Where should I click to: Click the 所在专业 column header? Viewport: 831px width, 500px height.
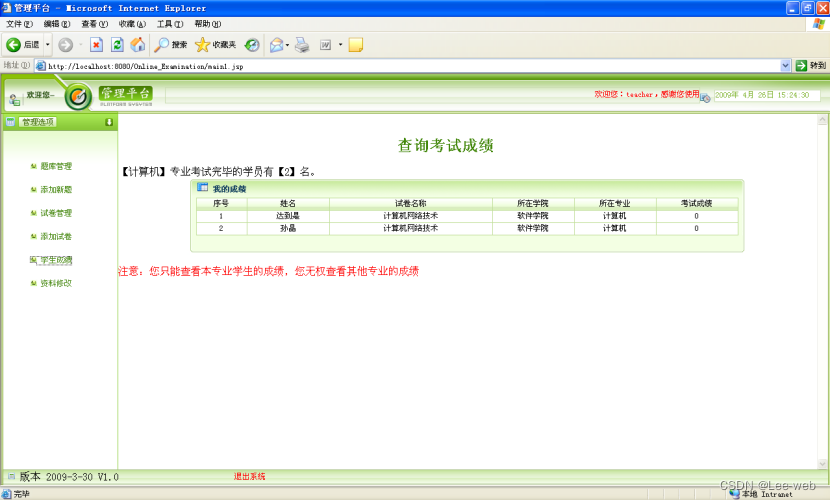(x=615, y=203)
